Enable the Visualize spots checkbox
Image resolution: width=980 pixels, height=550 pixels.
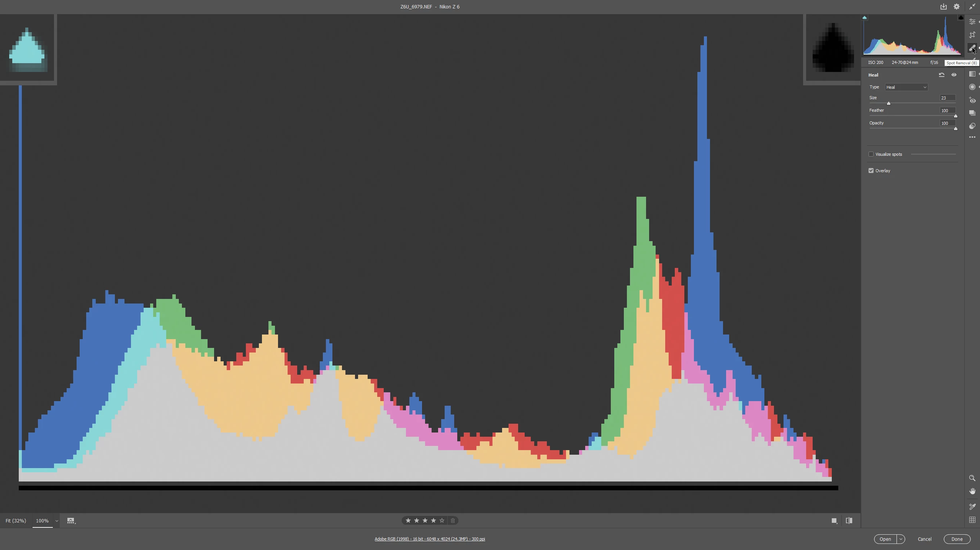click(x=871, y=154)
